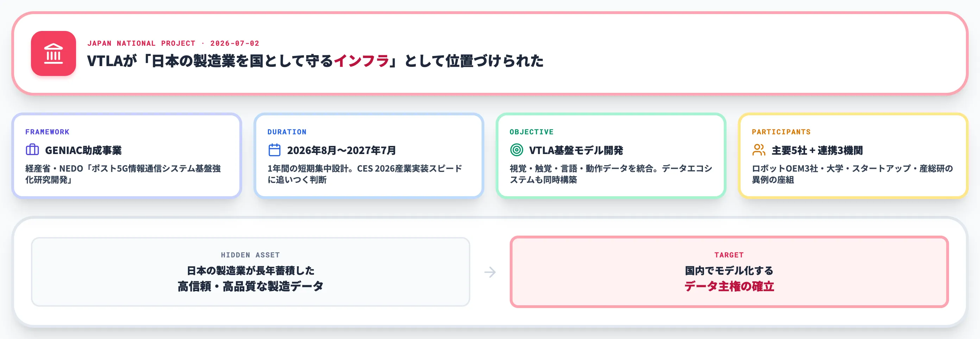Click the arrow between Hidden Asset and Target
Viewport: 980px width, 339px height.
pyautogui.click(x=490, y=272)
